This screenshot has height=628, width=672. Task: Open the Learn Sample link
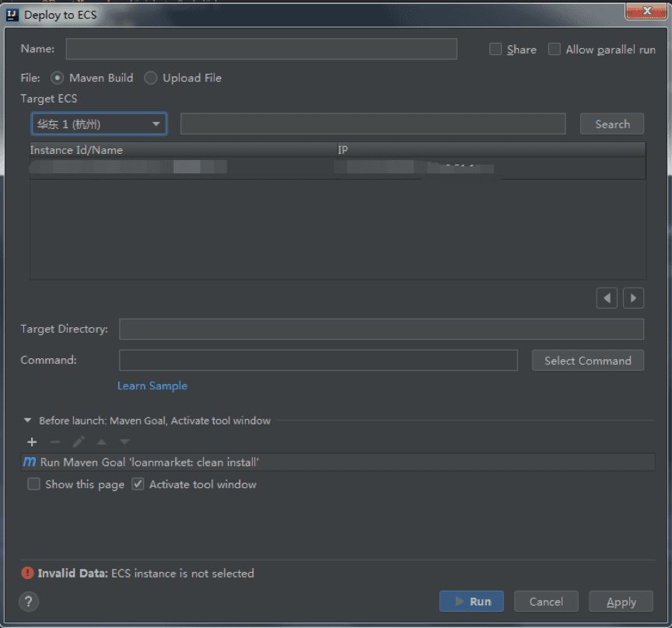coord(152,386)
